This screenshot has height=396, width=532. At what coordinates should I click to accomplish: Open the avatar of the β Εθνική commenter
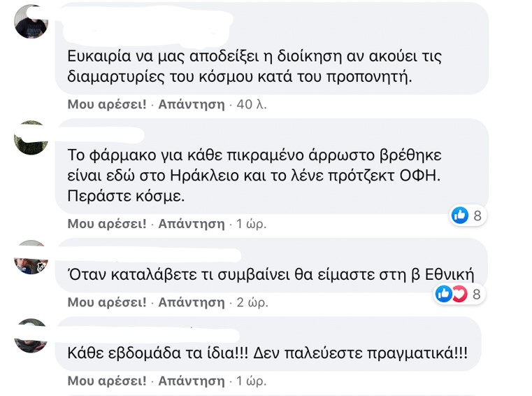31,257
